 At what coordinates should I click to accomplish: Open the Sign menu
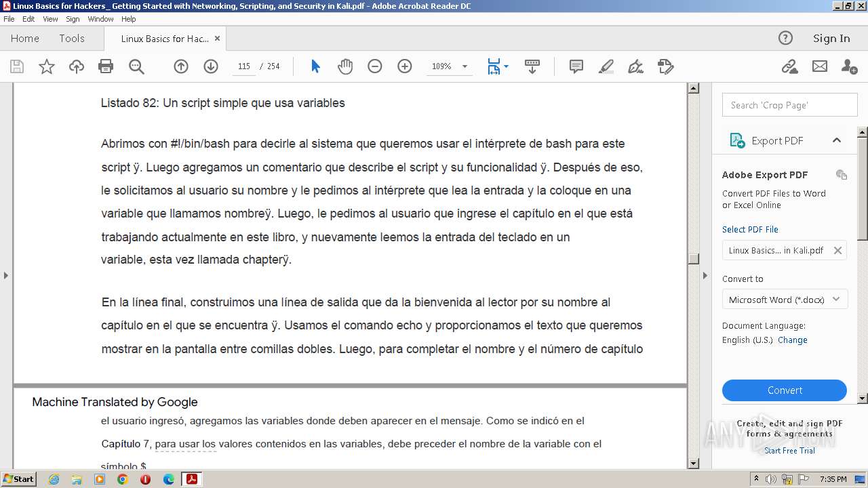tap(73, 19)
